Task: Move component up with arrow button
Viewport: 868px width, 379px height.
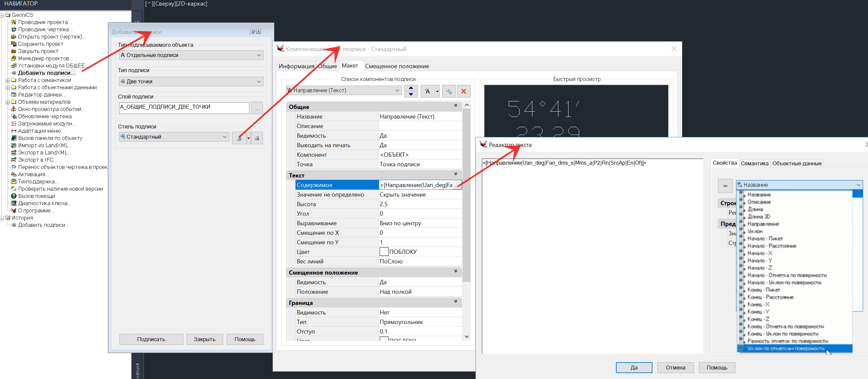Action: coord(411,88)
